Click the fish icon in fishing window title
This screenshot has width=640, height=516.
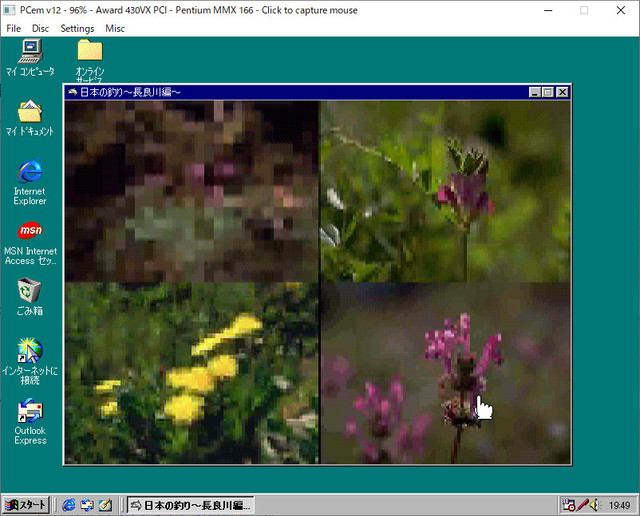[72, 92]
